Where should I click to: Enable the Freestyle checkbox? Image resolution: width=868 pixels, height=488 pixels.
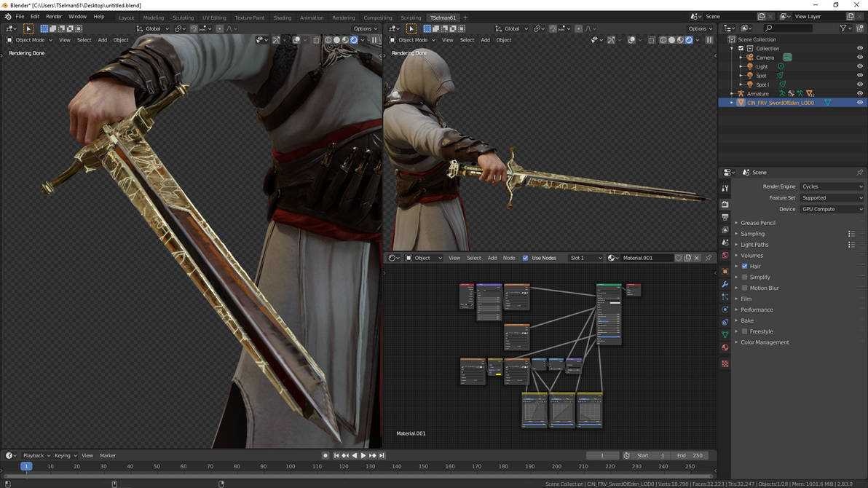tap(744, 331)
